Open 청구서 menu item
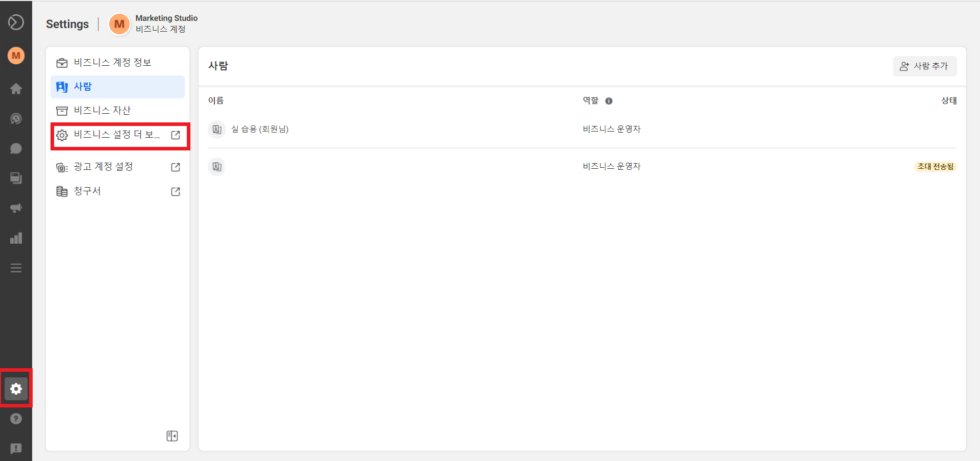The width and height of the screenshot is (980, 461). point(117,192)
